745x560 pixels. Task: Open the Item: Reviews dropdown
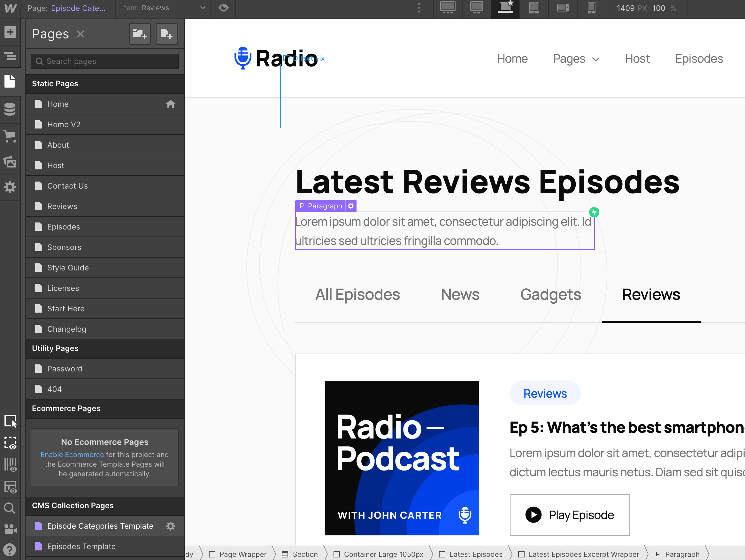tap(163, 8)
